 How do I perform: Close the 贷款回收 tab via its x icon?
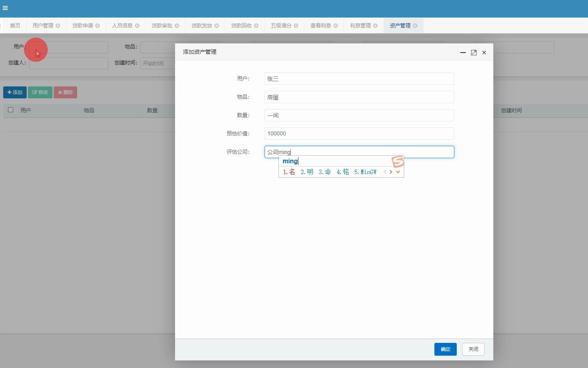[257, 25]
